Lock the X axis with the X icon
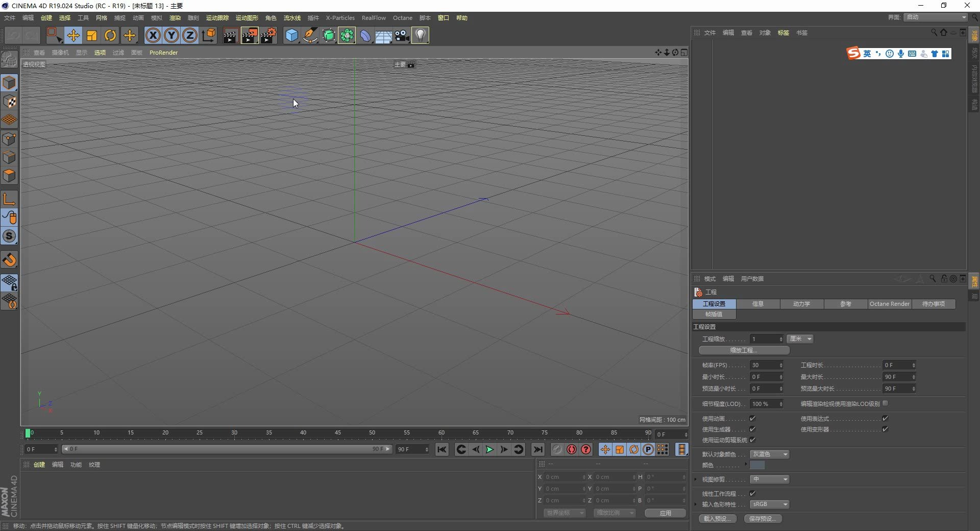This screenshot has width=980, height=531. click(153, 35)
